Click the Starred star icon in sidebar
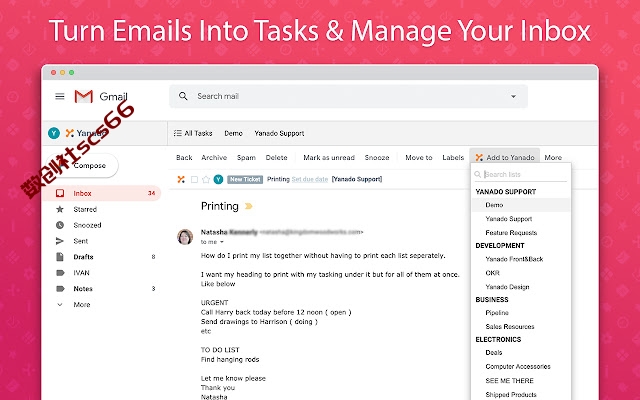This screenshot has height=400, width=640. [x=60, y=209]
